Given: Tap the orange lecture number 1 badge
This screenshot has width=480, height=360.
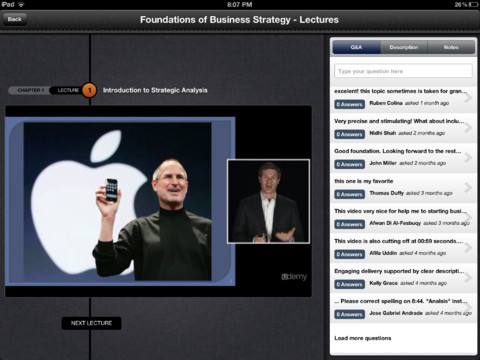Looking at the screenshot, I should (89, 90).
